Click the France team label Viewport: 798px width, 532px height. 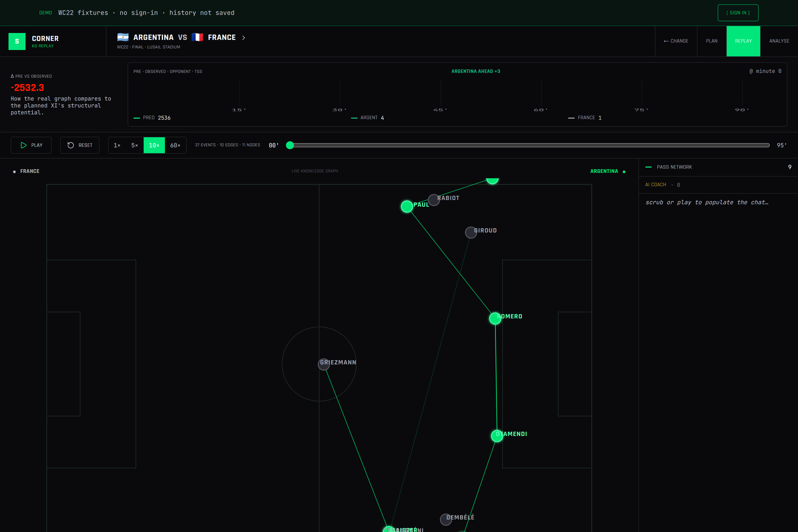pos(30,171)
